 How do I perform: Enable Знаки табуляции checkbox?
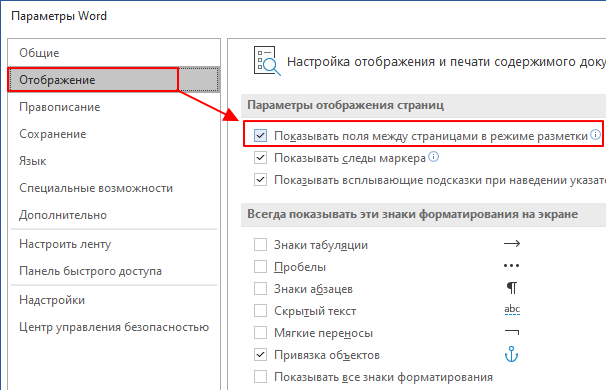coord(260,245)
